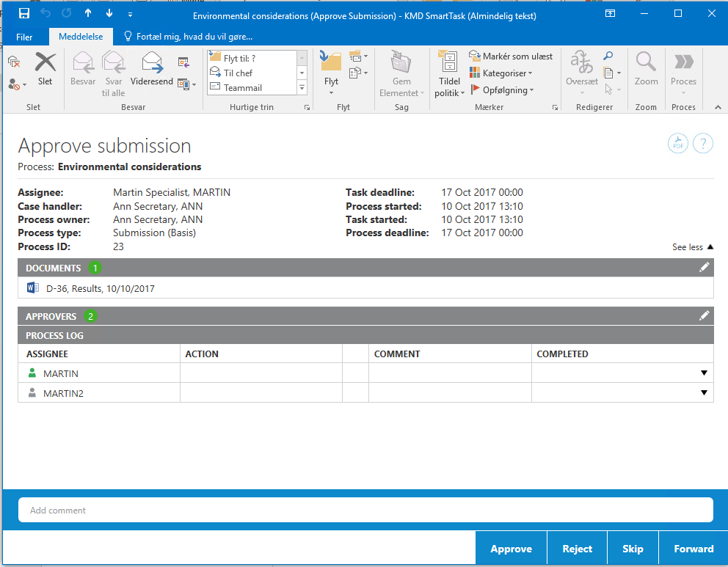Open the Word document icon for D-36
Screen dimensions: 728x567
pyautogui.click(x=32, y=288)
